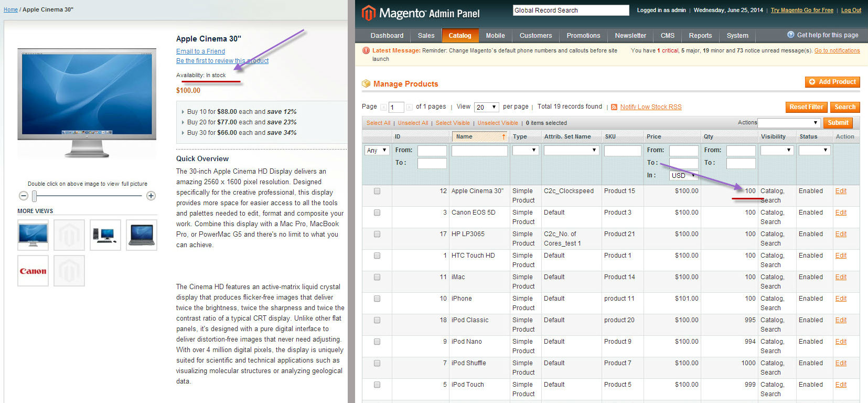Open the Type filter dropdown
Screen dimensions: 868x403
[x=526, y=150]
